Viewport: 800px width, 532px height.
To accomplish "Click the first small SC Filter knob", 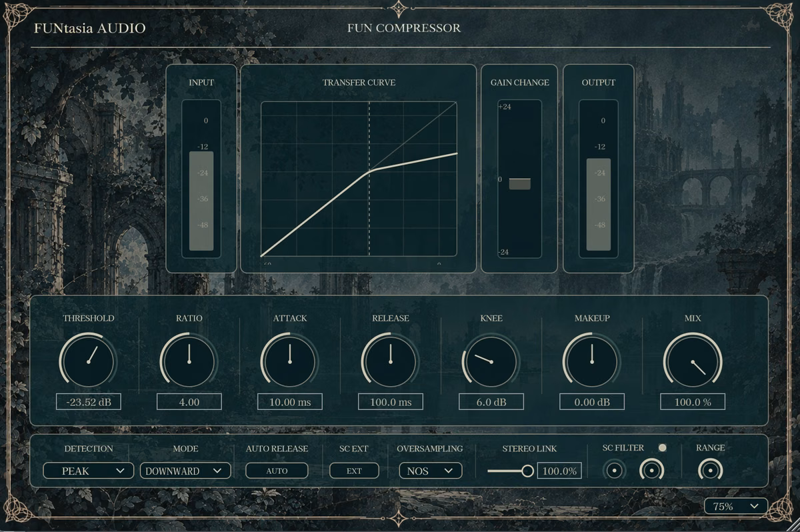I will tap(614, 471).
